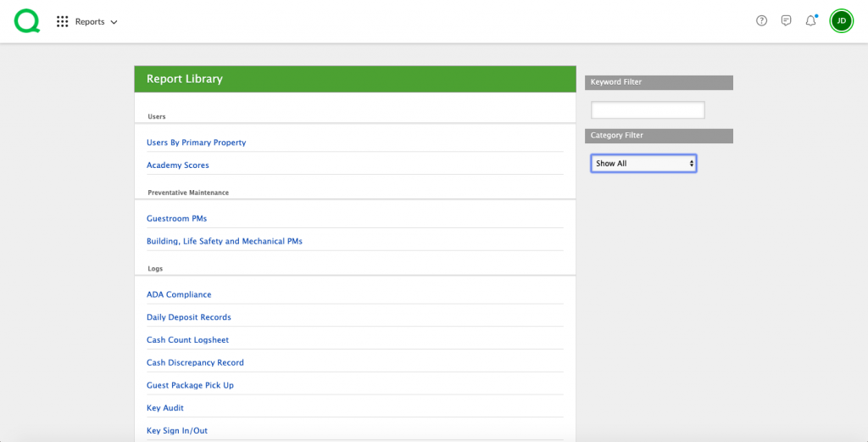Open the JD user avatar menu
Screen dimensions: 868x442
pyautogui.click(x=841, y=21)
